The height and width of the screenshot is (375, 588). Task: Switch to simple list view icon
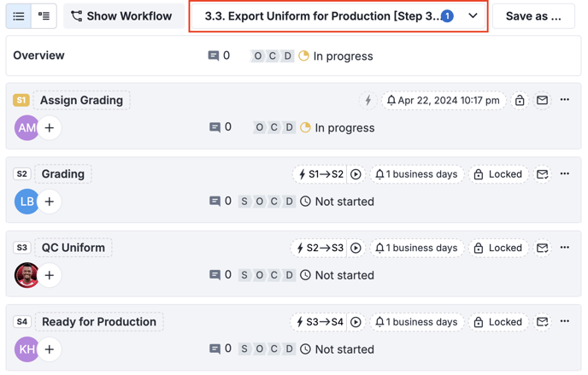(x=19, y=16)
